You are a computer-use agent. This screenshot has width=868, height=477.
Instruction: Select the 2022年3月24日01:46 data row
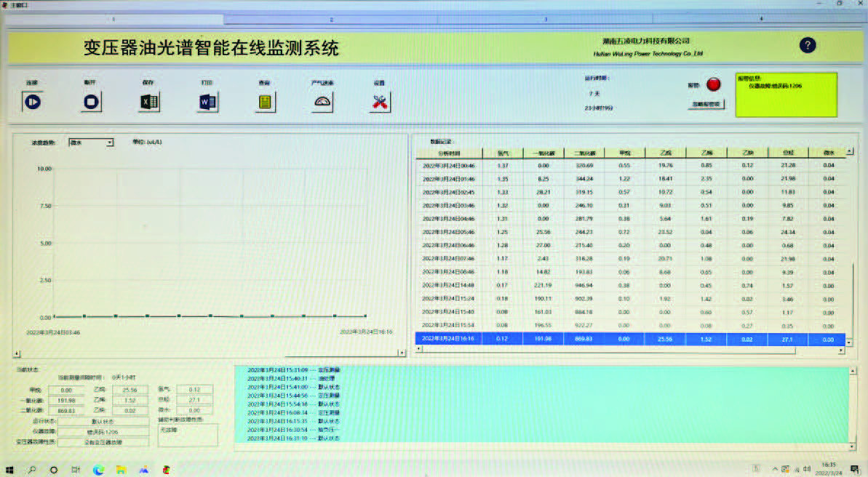631,179
